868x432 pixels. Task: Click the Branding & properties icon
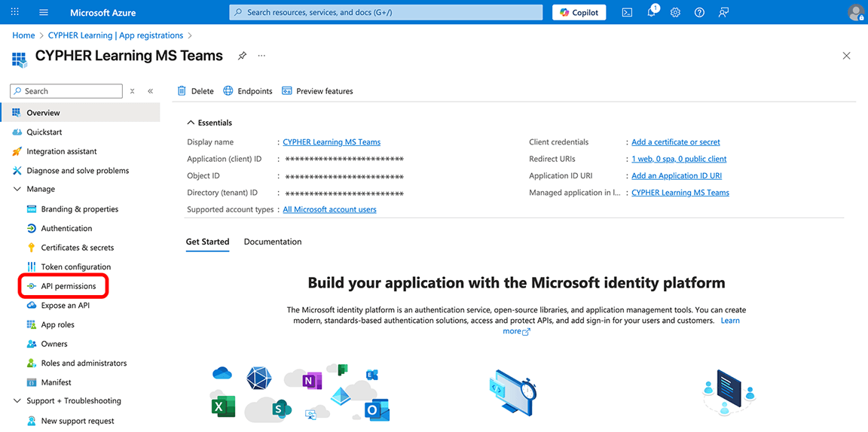32,209
